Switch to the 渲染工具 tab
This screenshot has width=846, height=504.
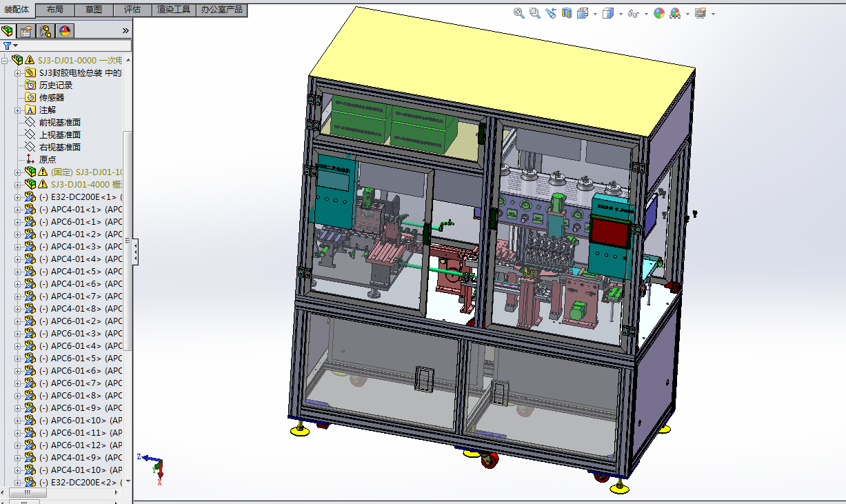click(174, 10)
